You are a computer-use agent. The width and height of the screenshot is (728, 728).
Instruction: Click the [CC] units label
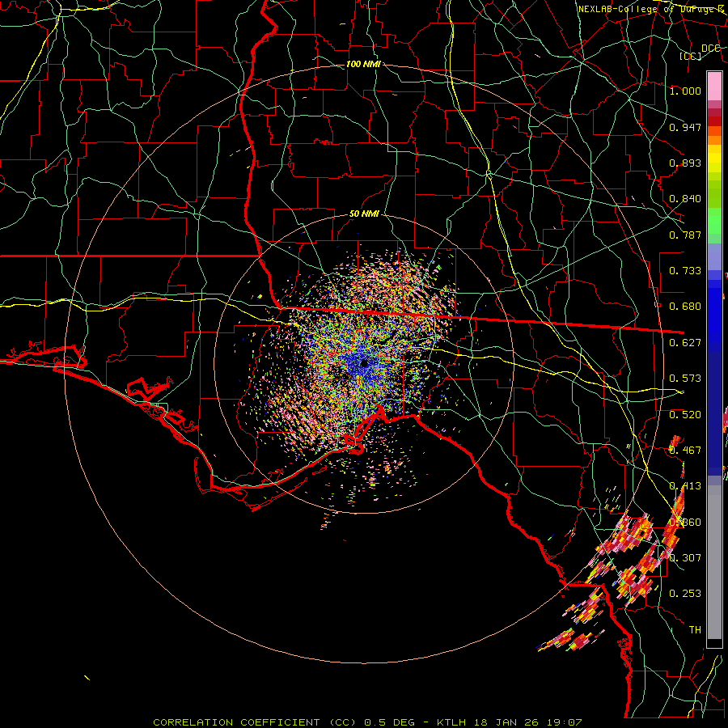click(x=691, y=56)
